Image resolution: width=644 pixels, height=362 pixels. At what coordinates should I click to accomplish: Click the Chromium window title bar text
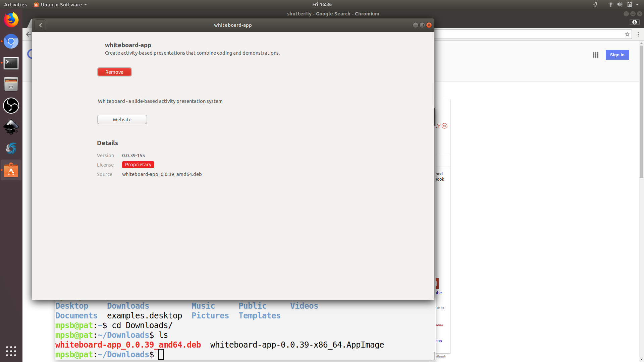pyautogui.click(x=333, y=14)
